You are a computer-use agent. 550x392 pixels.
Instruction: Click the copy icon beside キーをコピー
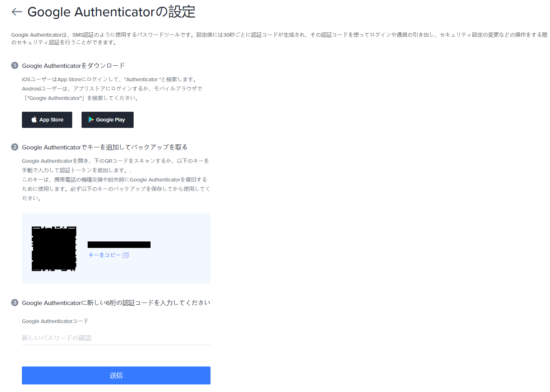pos(126,255)
